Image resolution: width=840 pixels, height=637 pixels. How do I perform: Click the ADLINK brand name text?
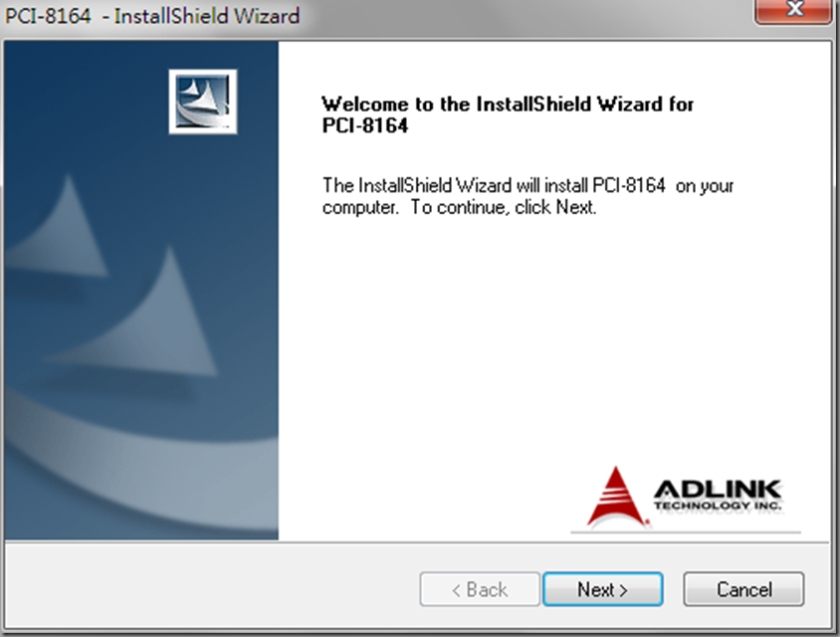pyautogui.click(x=718, y=489)
